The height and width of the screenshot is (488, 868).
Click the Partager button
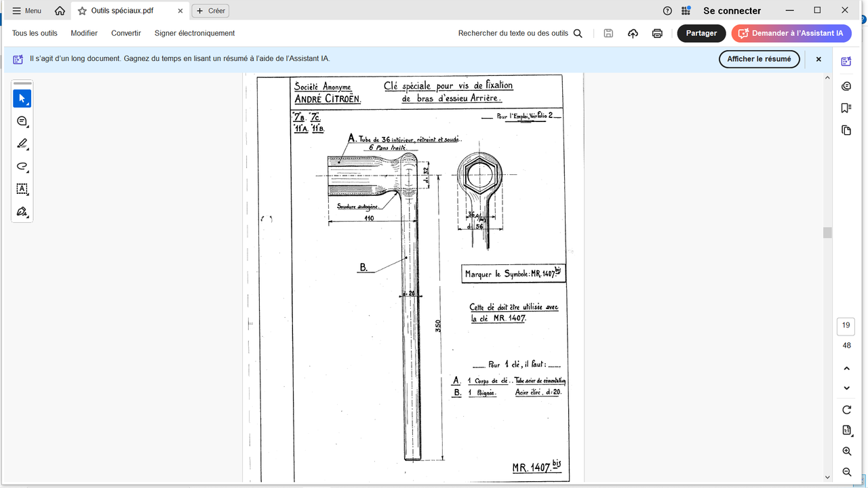pyautogui.click(x=701, y=33)
